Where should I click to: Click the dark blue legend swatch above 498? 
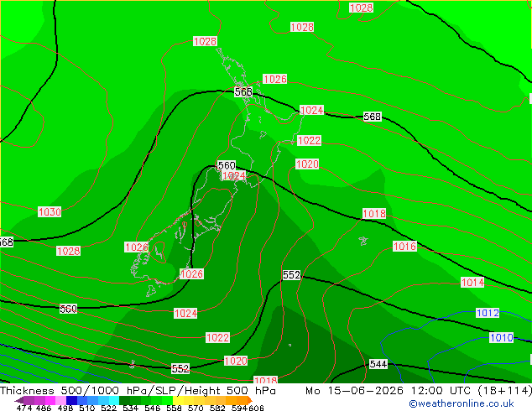tap(71, 400)
